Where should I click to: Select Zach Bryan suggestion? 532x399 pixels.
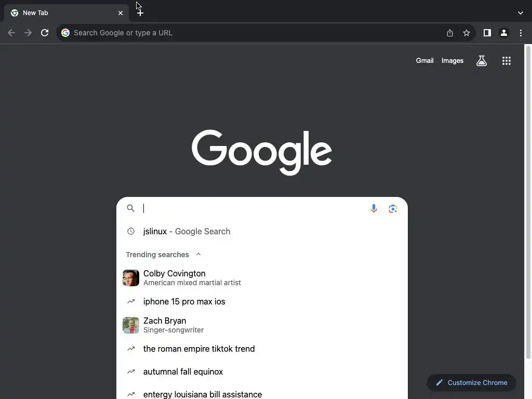(262, 325)
